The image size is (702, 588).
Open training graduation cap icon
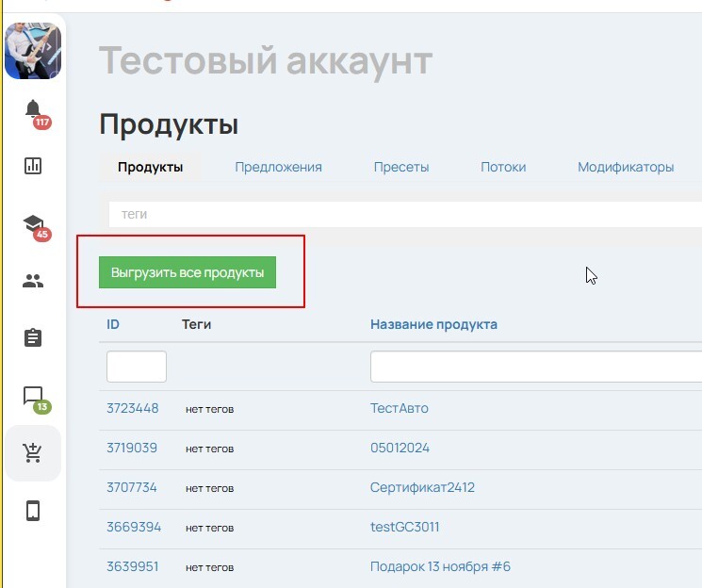pos(33,223)
